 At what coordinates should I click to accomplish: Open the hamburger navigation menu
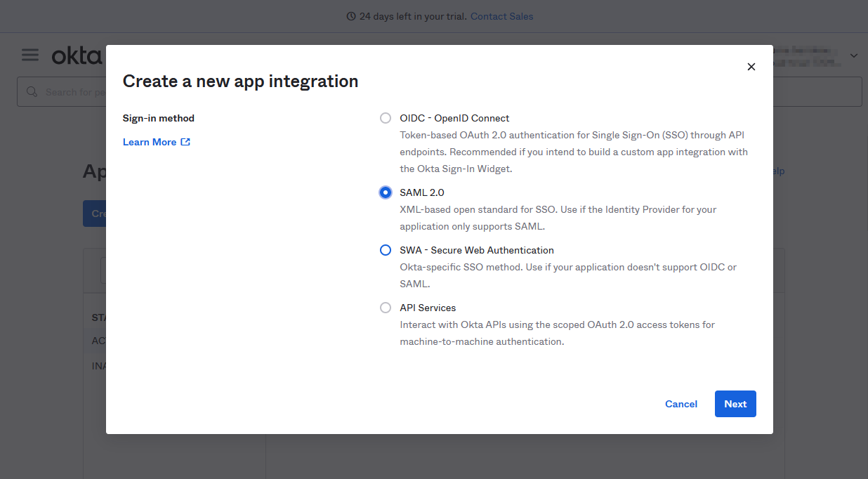click(x=29, y=54)
